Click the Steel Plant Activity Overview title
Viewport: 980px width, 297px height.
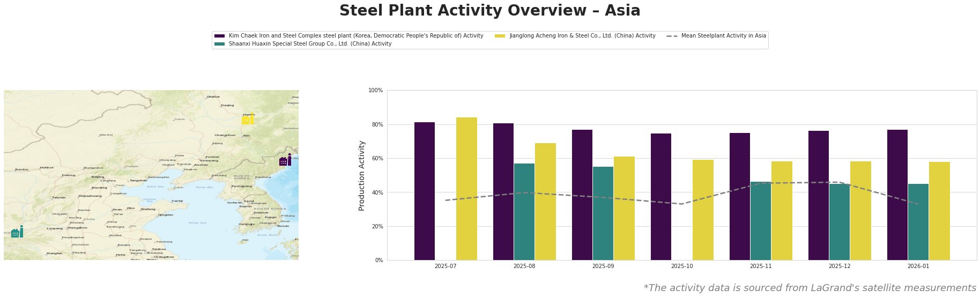click(490, 11)
